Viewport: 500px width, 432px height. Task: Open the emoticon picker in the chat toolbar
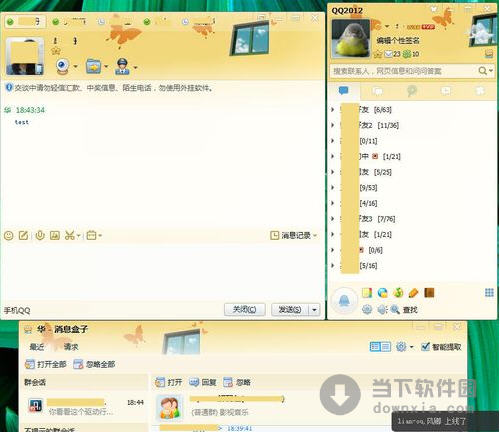pyautogui.click(x=9, y=236)
